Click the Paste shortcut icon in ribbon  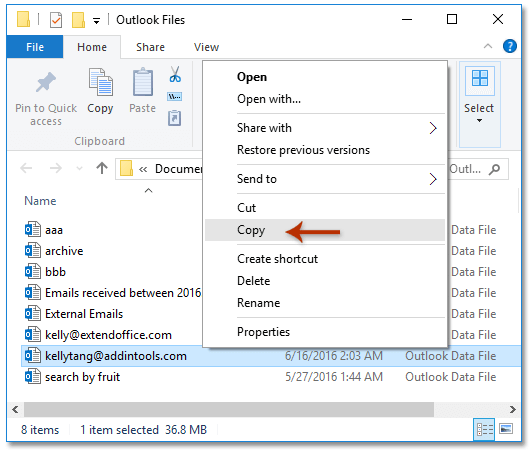coord(174,118)
